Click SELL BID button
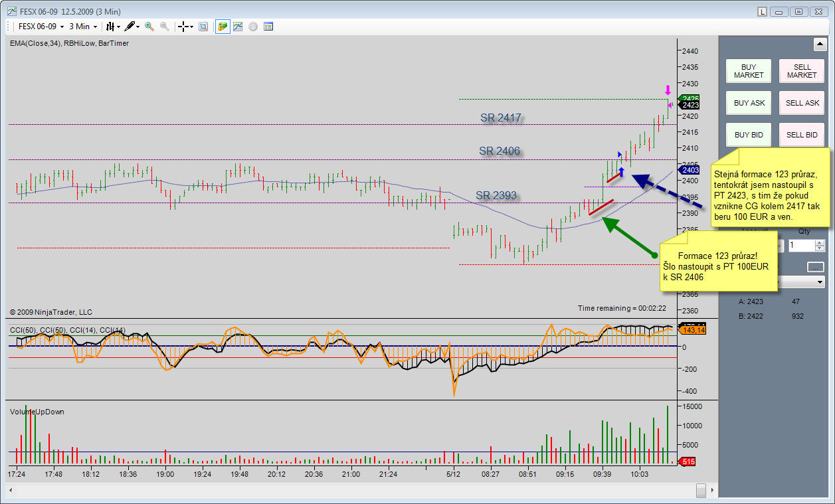The image size is (835, 504). click(x=802, y=135)
